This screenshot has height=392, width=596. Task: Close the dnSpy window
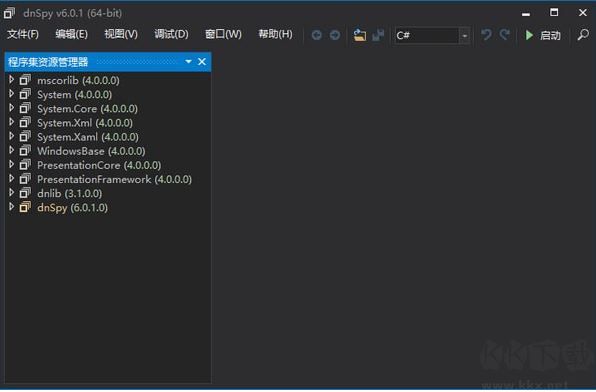coord(583,13)
